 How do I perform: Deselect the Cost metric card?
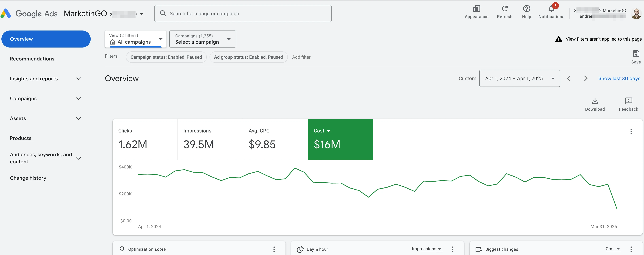340,139
